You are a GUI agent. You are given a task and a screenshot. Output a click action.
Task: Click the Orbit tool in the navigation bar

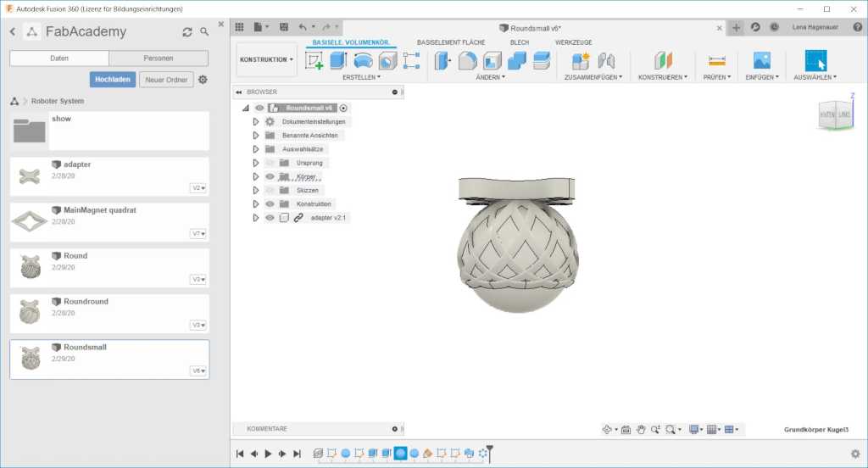coord(607,429)
